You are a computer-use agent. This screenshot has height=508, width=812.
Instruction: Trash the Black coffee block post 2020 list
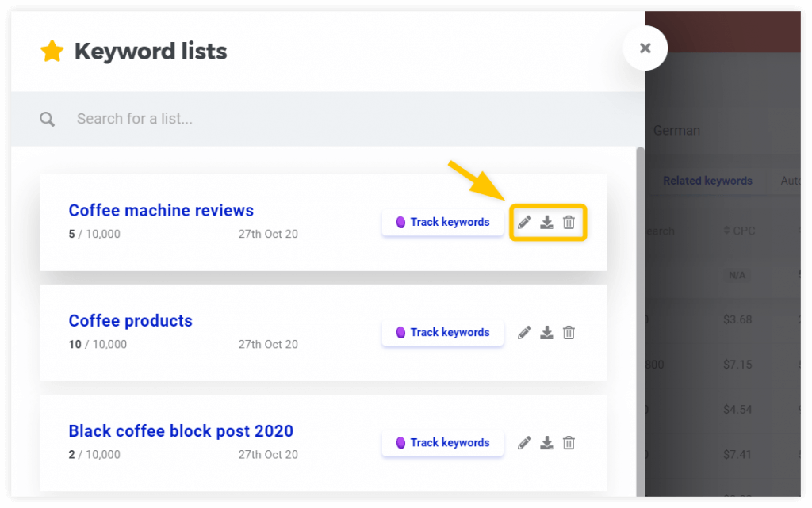pyautogui.click(x=569, y=442)
